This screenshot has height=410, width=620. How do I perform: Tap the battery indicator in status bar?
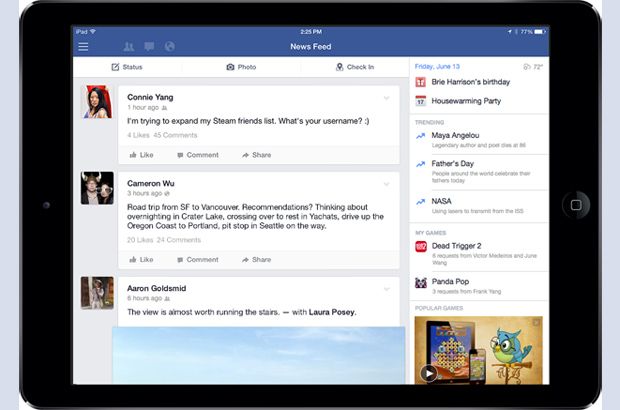(x=541, y=32)
